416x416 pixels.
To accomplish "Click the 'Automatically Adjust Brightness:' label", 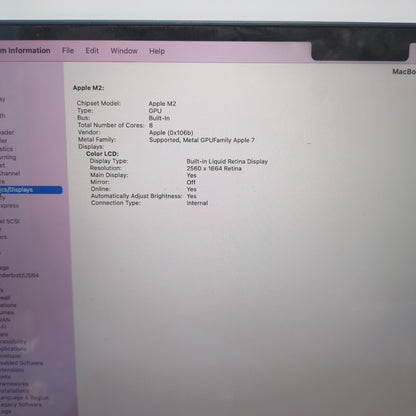I will pos(137,196).
